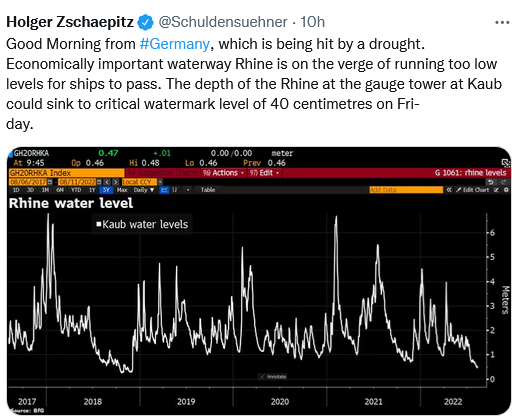The width and height of the screenshot is (512, 417).
Task: Open the #Germany hashtag link
Action: coord(175,44)
